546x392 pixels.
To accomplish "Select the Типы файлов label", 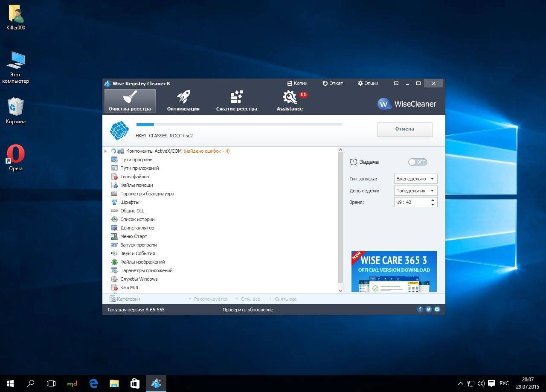I will coord(135,177).
